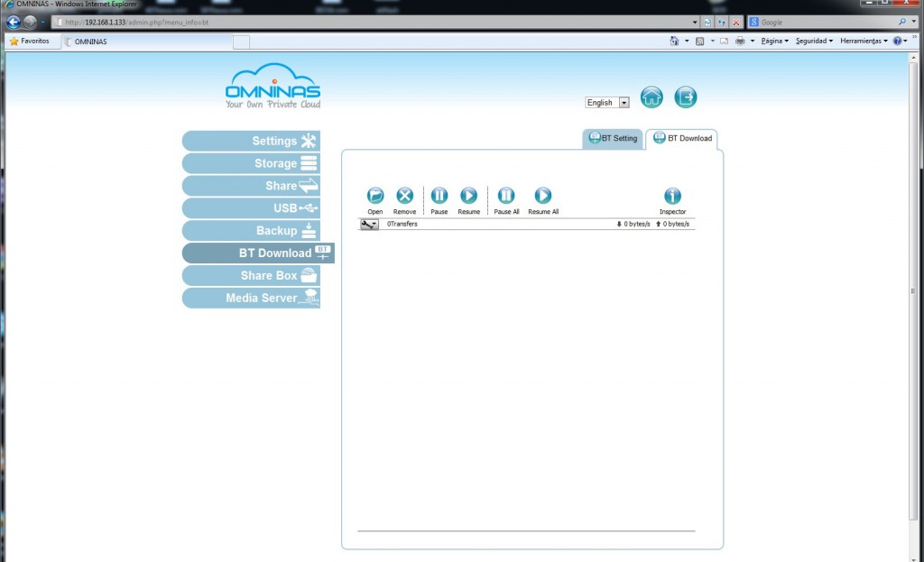The image size is (924, 562).
Task: Open the Share sidebar menu
Action: coord(251,186)
